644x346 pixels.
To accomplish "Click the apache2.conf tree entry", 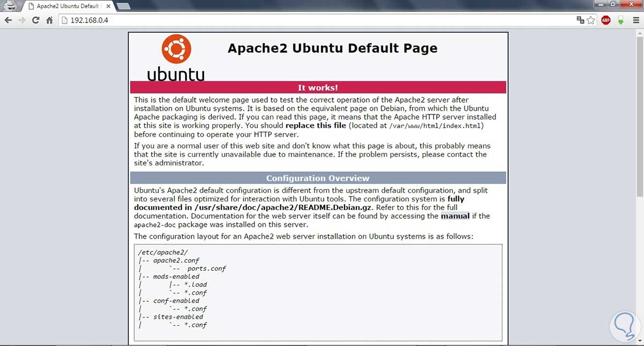I will tap(176, 261).
